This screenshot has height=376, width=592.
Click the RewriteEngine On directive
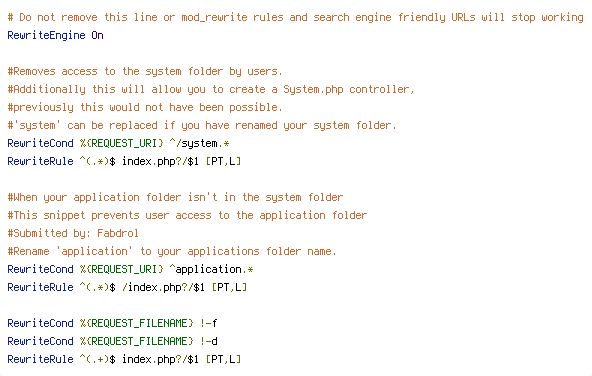pyautogui.click(x=56, y=35)
